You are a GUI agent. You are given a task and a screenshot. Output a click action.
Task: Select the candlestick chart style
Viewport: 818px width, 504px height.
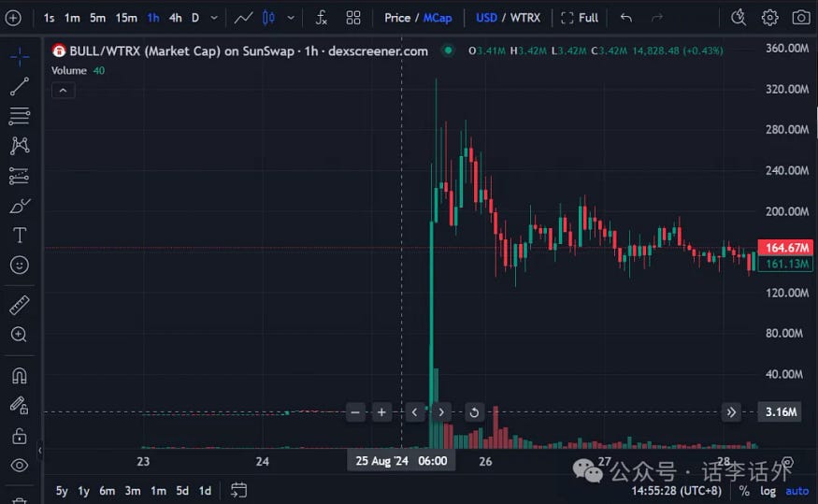tap(268, 18)
